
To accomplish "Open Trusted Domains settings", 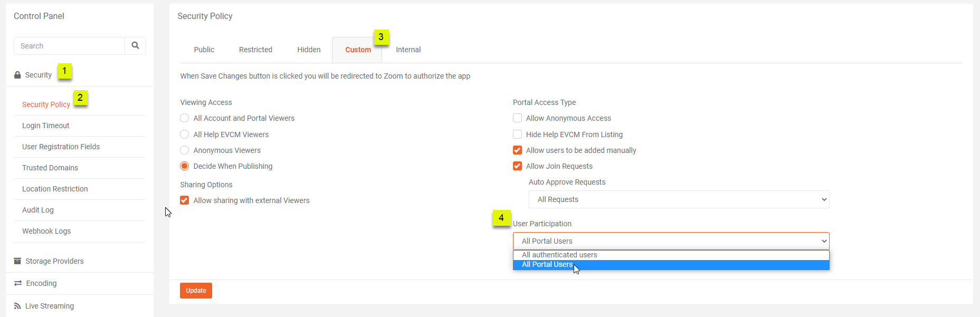I will coord(50,168).
